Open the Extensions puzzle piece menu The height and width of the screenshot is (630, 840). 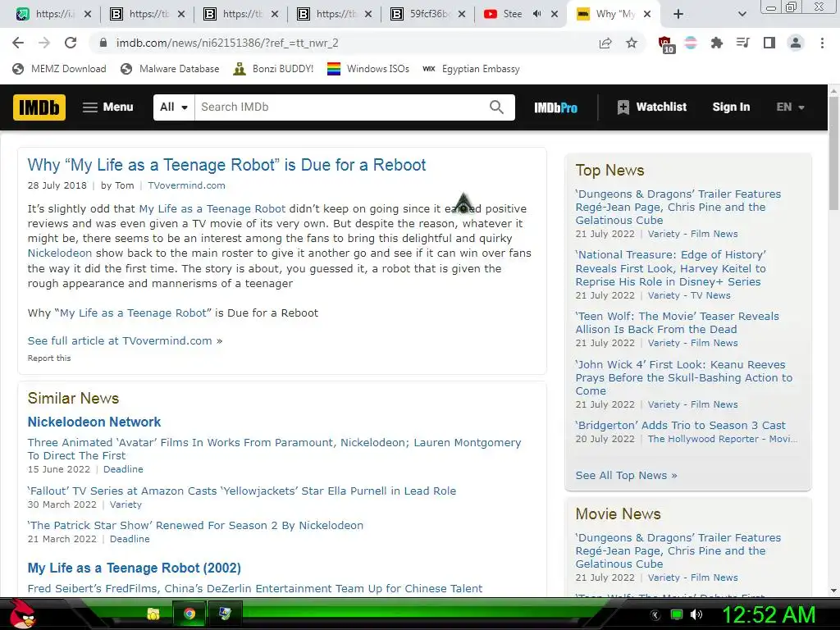click(717, 43)
